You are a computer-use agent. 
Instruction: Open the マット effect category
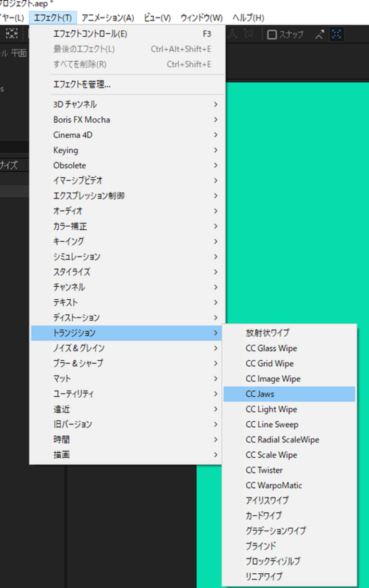click(126, 379)
